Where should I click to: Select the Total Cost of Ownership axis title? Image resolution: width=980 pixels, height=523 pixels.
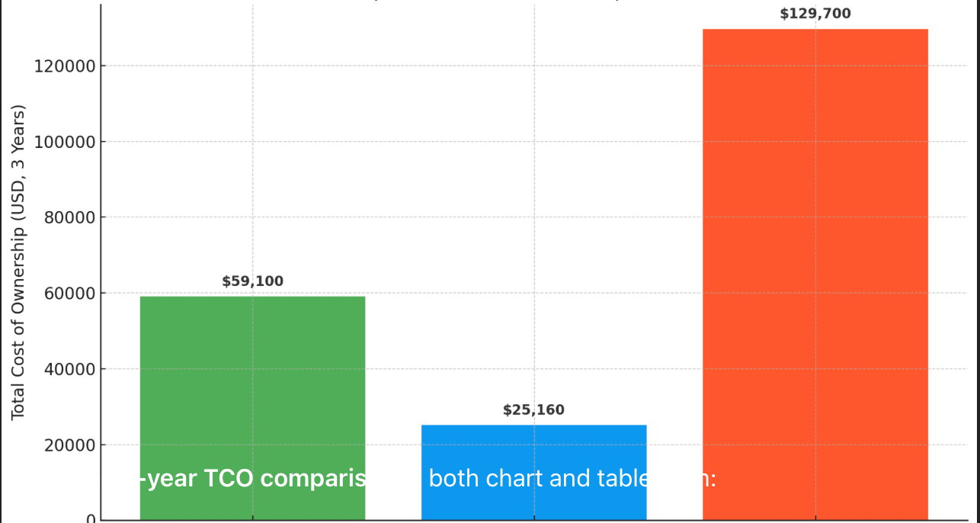[x=18, y=261]
